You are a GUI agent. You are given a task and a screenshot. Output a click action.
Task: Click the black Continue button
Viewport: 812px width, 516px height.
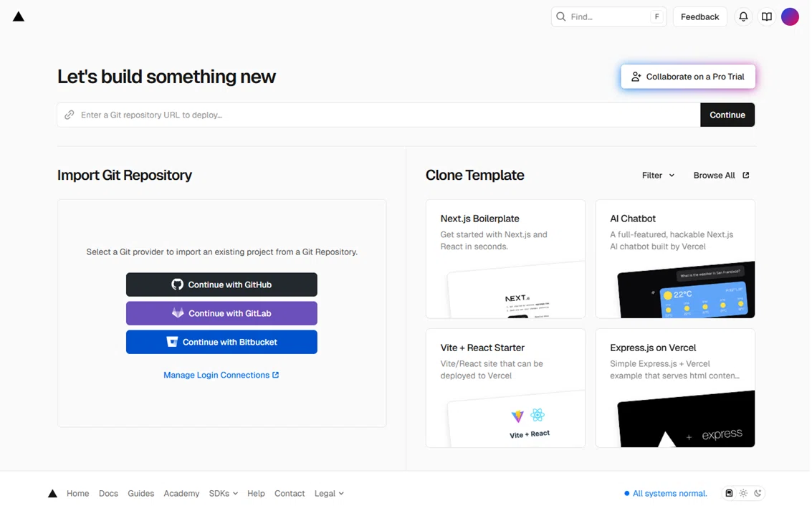727,115
